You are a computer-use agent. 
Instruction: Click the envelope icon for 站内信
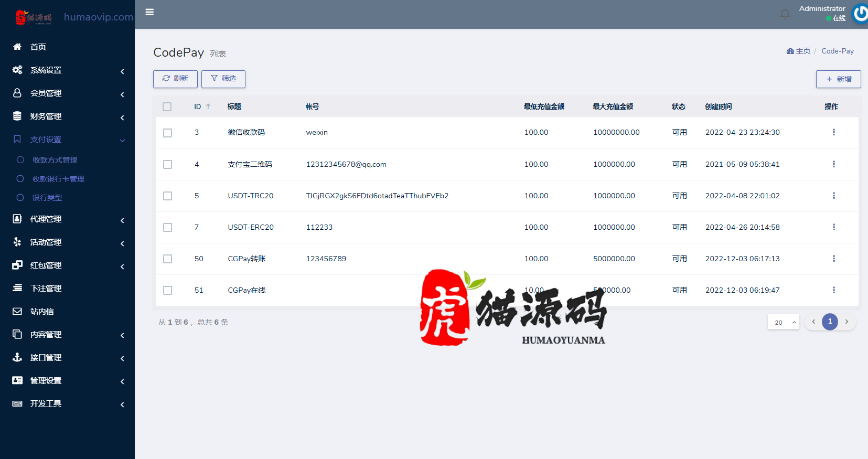click(17, 311)
